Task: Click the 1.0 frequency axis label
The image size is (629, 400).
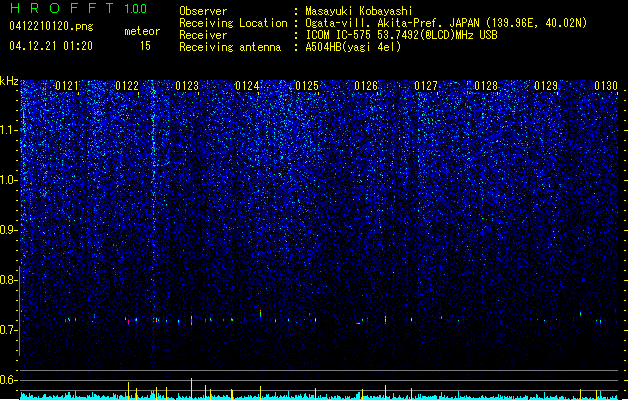Action: 8,180
